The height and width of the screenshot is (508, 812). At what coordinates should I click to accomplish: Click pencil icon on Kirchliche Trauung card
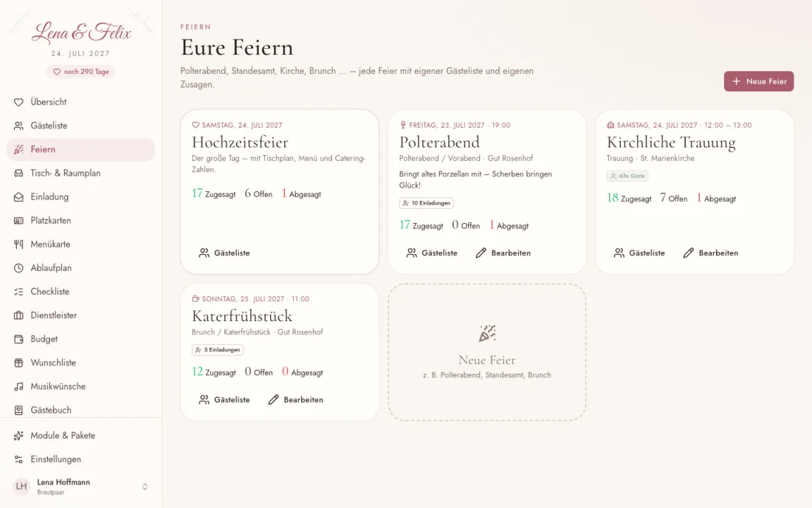coord(688,253)
